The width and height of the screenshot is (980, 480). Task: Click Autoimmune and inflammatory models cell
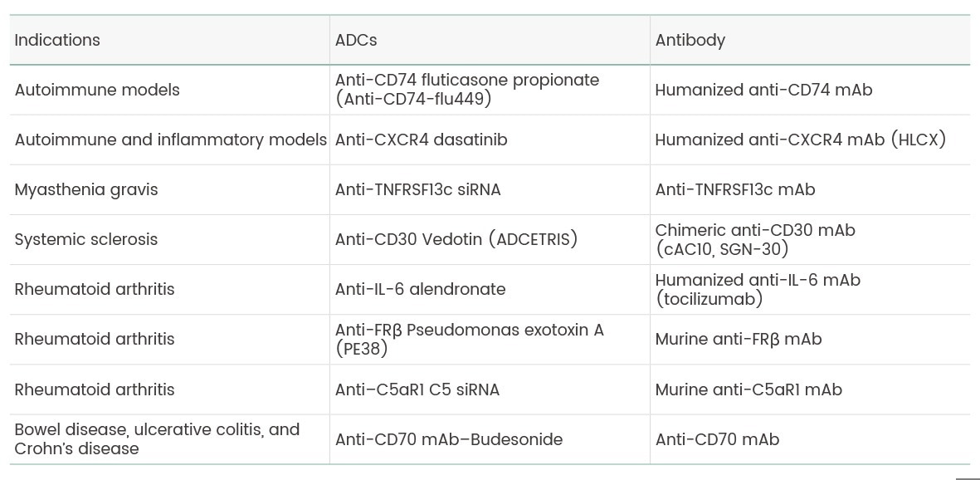click(x=170, y=140)
